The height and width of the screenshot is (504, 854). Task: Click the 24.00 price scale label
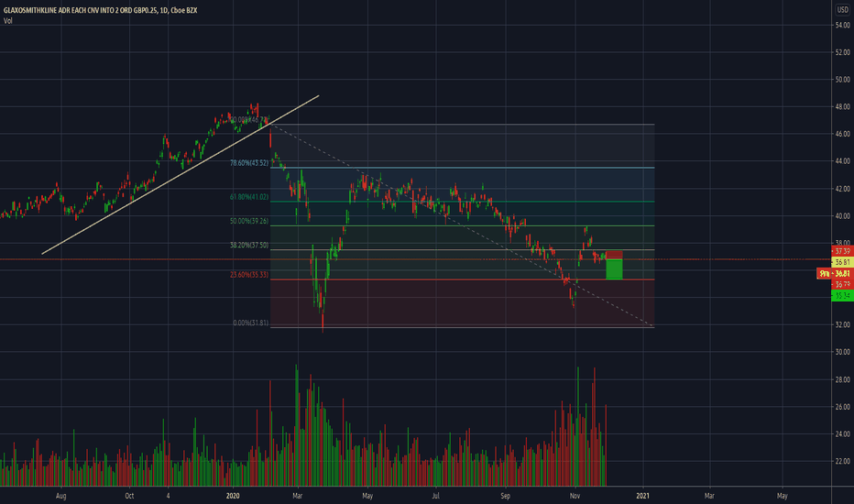(x=843, y=433)
